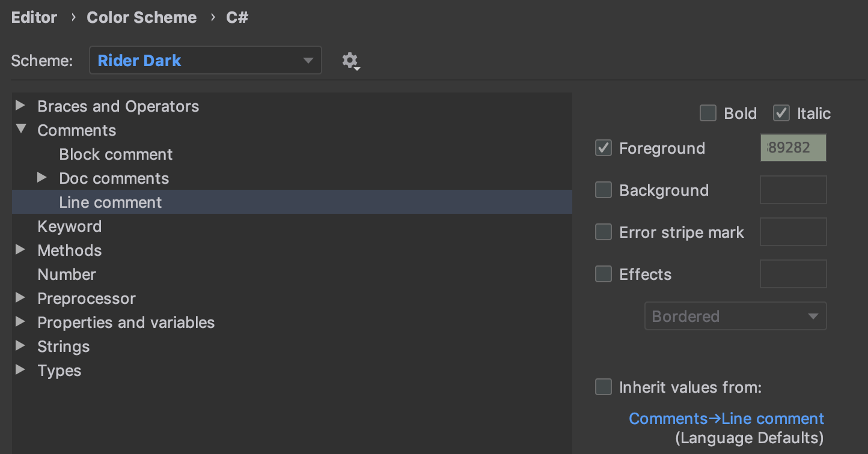Screen dimensions: 868x454
Task: Disable Italic formatting
Action: 781,113
